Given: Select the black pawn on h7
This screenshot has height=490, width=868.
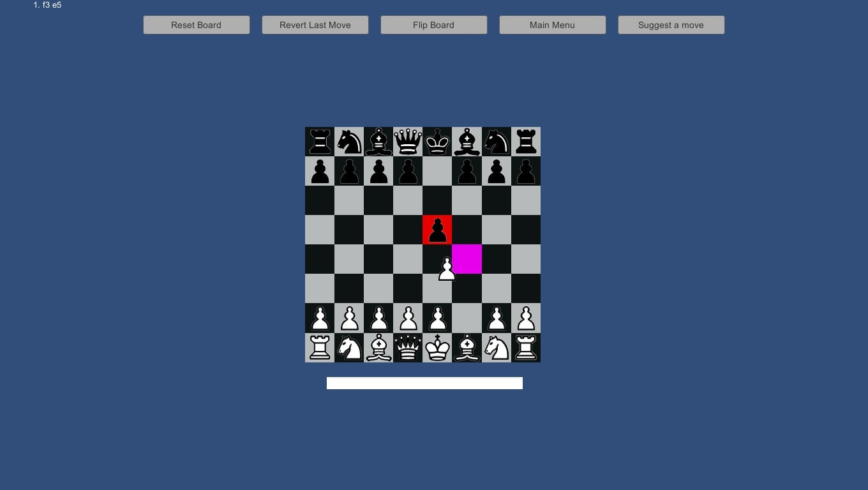Looking at the screenshot, I should (x=526, y=171).
